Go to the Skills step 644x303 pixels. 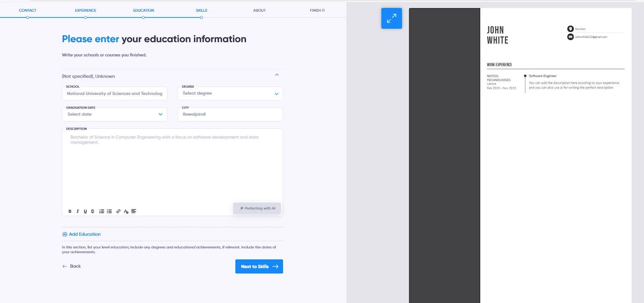tap(202, 10)
